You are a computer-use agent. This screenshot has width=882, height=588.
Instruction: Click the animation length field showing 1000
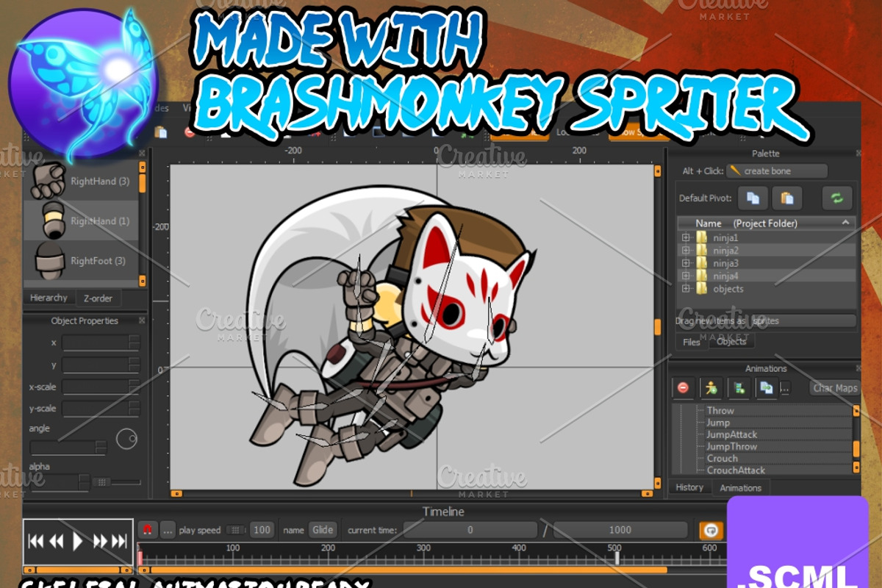pos(620,530)
